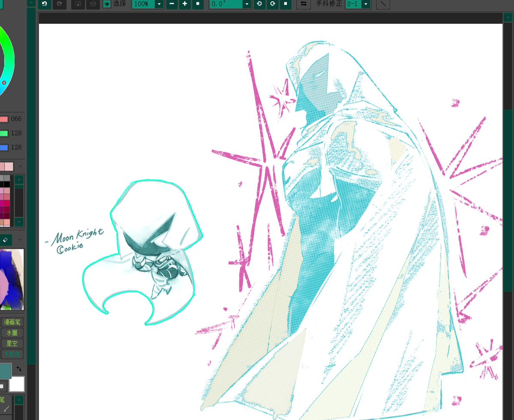The width and height of the screenshot is (514, 420).
Task: Open the stabilizer (手抖修正) S-1 dropdown
Action: [x=366, y=4]
